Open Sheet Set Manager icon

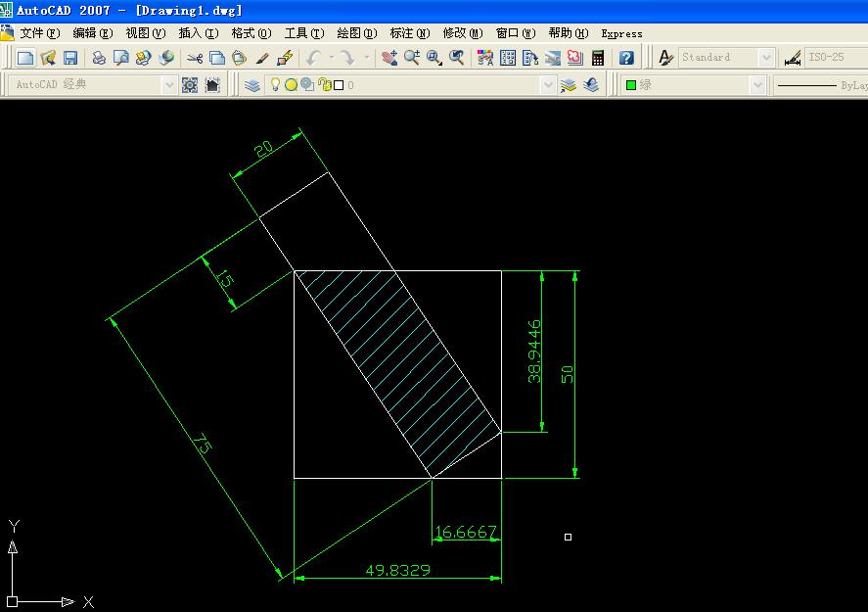click(553, 58)
